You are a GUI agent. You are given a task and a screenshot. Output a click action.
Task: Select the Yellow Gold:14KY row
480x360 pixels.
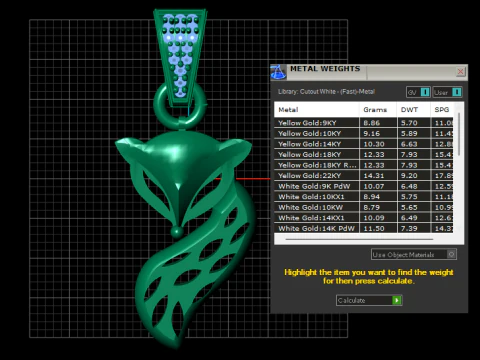[364, 144]
